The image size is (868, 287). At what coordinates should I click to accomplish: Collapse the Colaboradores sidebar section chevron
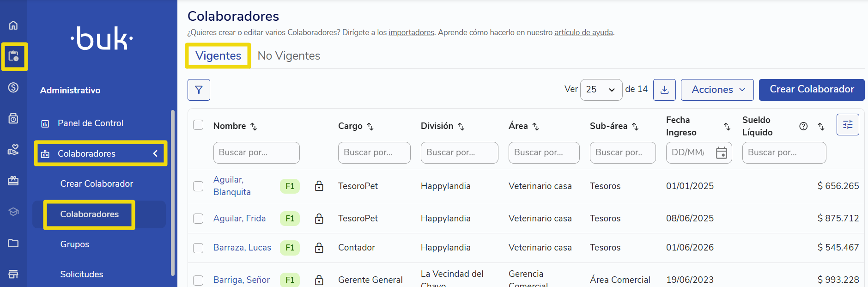(155, 153)
